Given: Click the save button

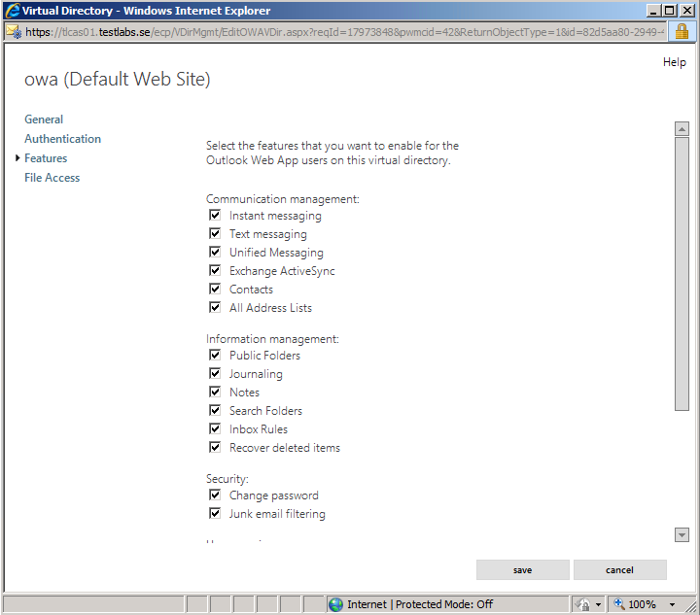Looking at the screenshot, I should coord(522,570).
